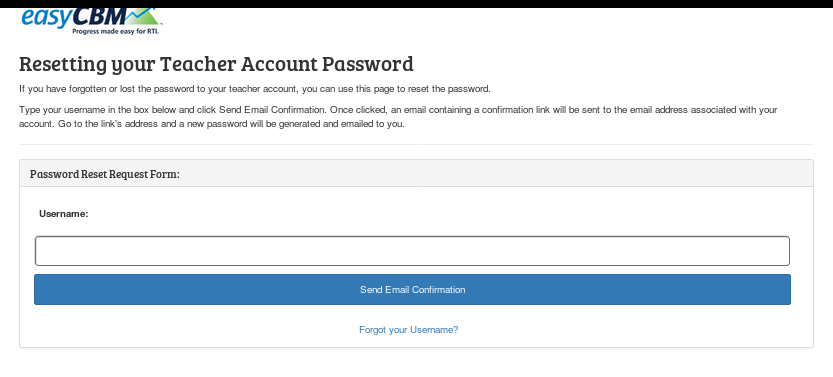Click the "Username:" field label
This screenshot has height=377, width=833.
pyautogui.click(x=64, y=214)
